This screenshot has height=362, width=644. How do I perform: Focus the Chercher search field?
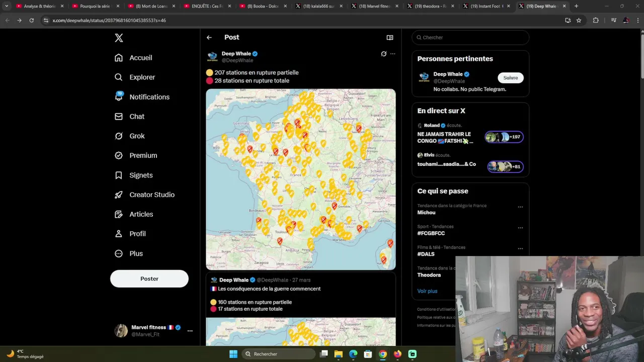pos(470,38)
